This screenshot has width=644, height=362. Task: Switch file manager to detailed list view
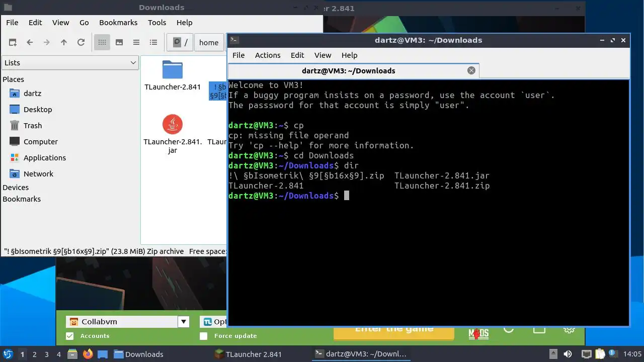tap(153, 42)
